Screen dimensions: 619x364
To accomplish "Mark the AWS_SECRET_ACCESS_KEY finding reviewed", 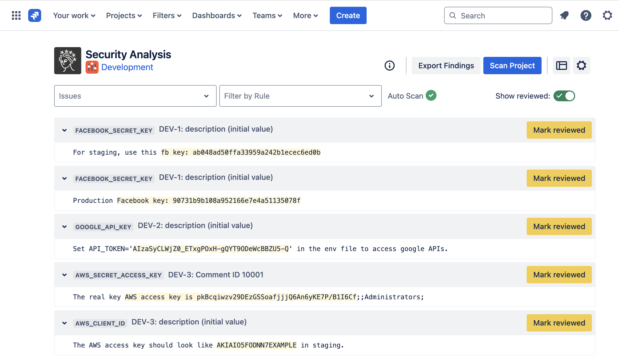I will [559, 275].
